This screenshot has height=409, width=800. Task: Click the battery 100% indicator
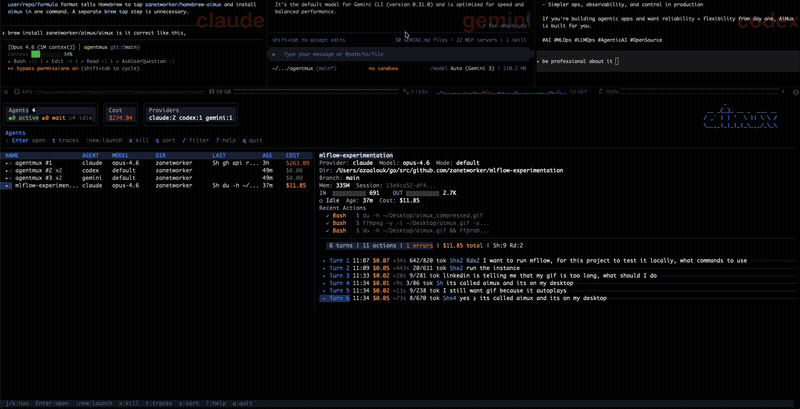609,92
